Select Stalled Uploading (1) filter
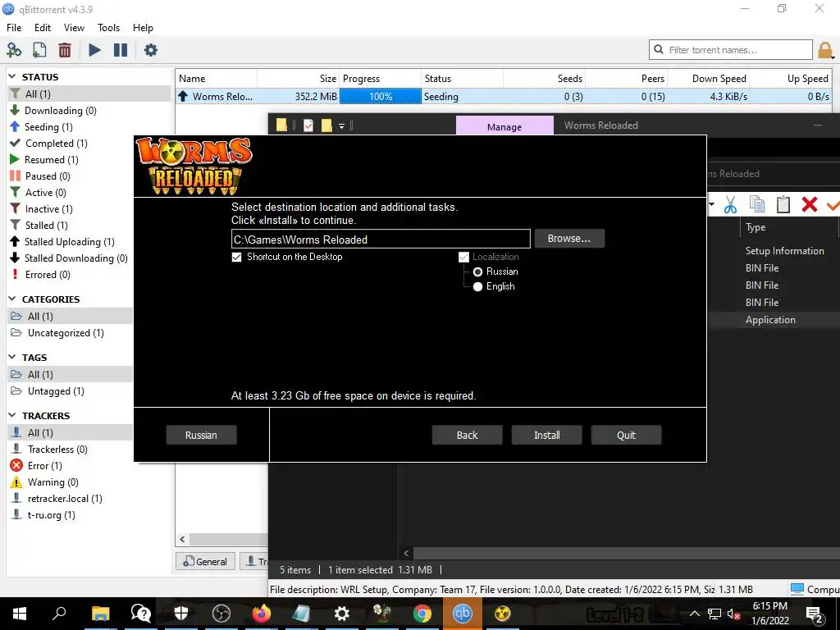Viewport: 840px width, 630px height. (69, 242)
